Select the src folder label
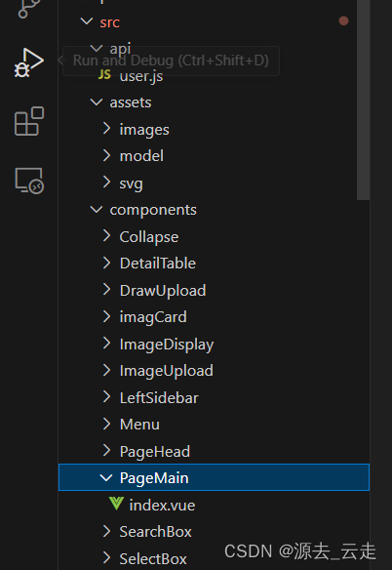Screen dimensions: 392x570 110,22
